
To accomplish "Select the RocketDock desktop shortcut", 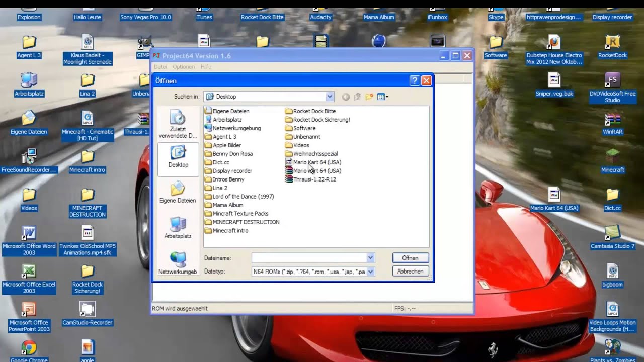I will [x=612, y=47].
